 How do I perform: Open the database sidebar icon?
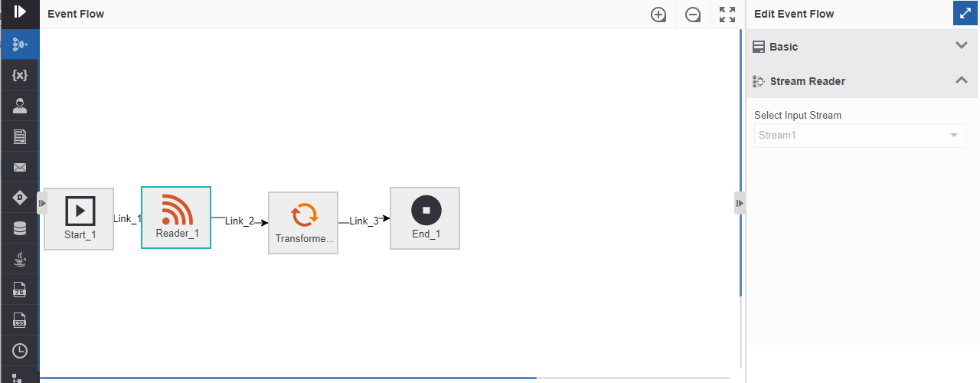coord(20,228)
